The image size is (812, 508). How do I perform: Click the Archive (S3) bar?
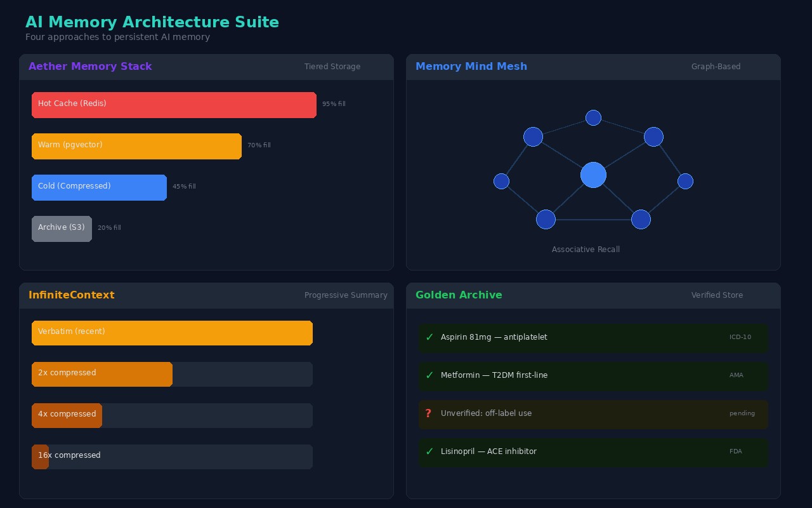click(62, 229)
